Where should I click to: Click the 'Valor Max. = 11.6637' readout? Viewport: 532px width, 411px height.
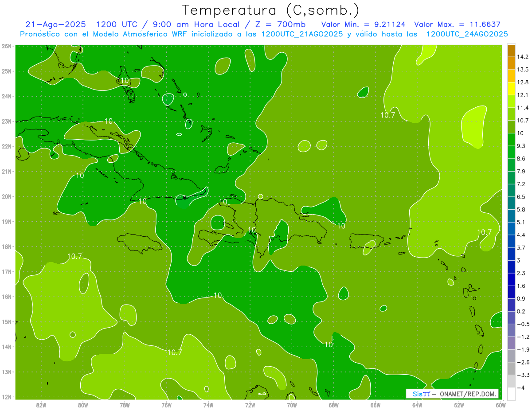click(x=457, y=24)
